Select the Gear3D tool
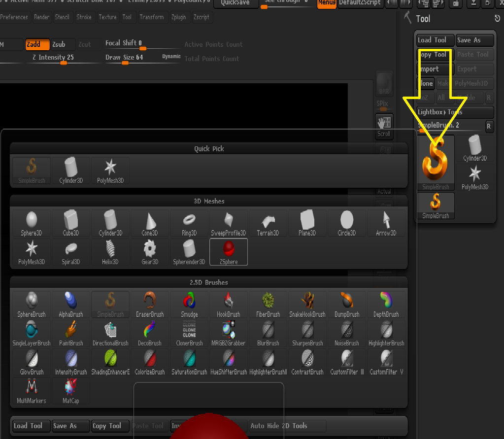This screenshot has height=439, width=504. (150, 252)
